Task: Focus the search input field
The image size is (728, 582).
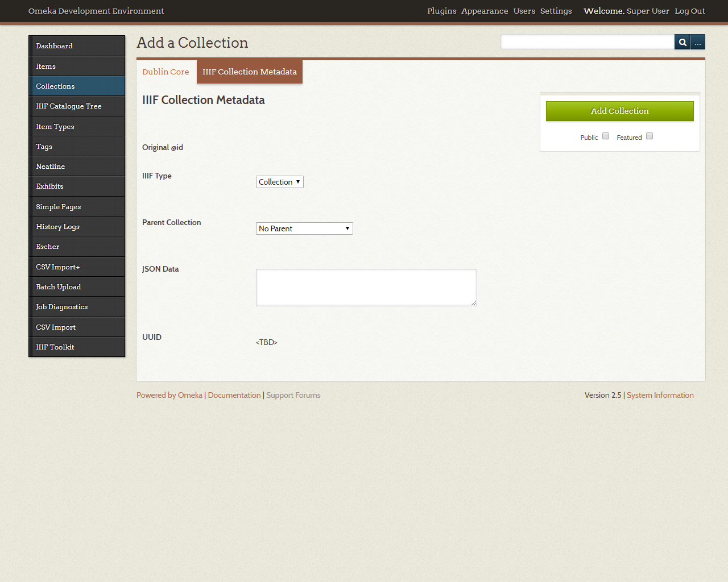Action: [x=587, y=42]
